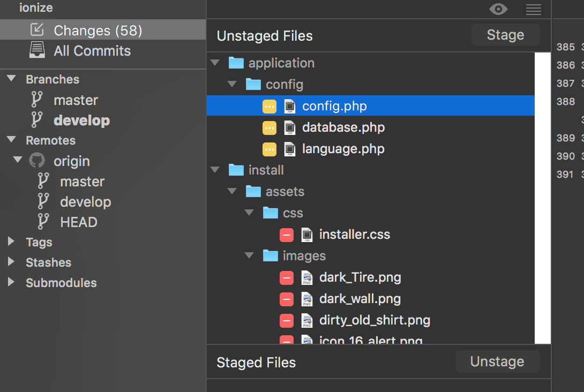
Task: Open Changes (58) view
Action: [x=103, y=30]
